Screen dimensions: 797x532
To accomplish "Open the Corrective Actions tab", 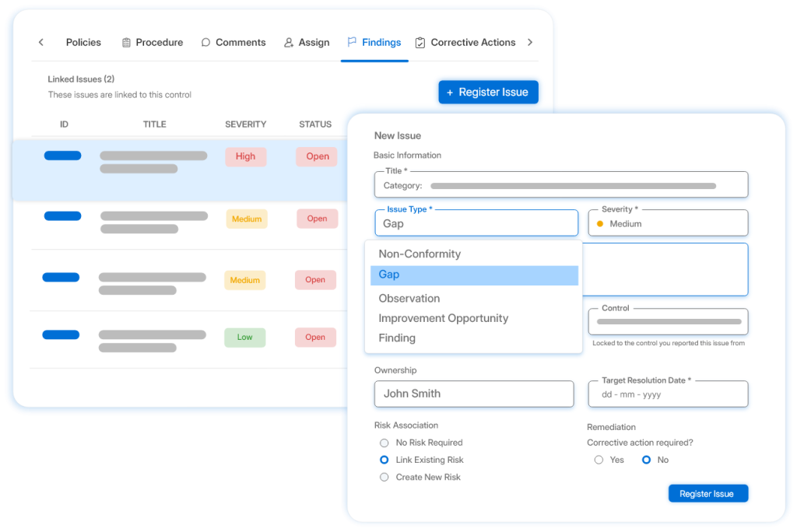I will (465, 43).
